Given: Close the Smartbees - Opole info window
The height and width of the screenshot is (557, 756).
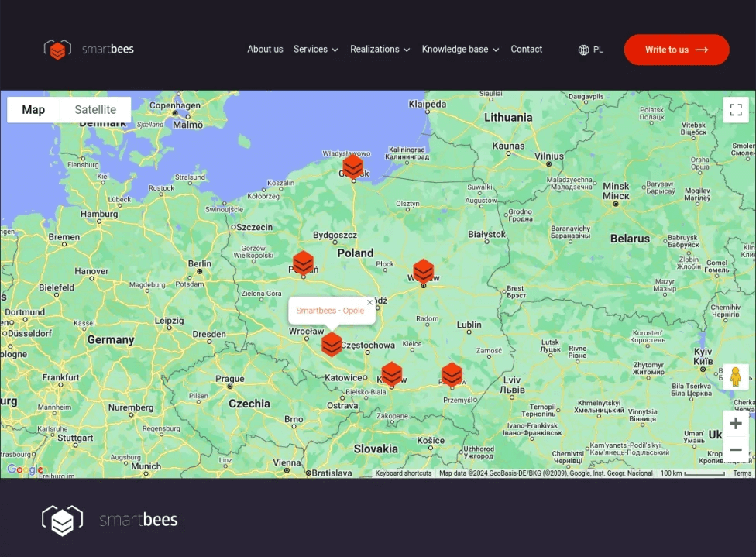Looking at the screenshot, I should tap(369, 301).
